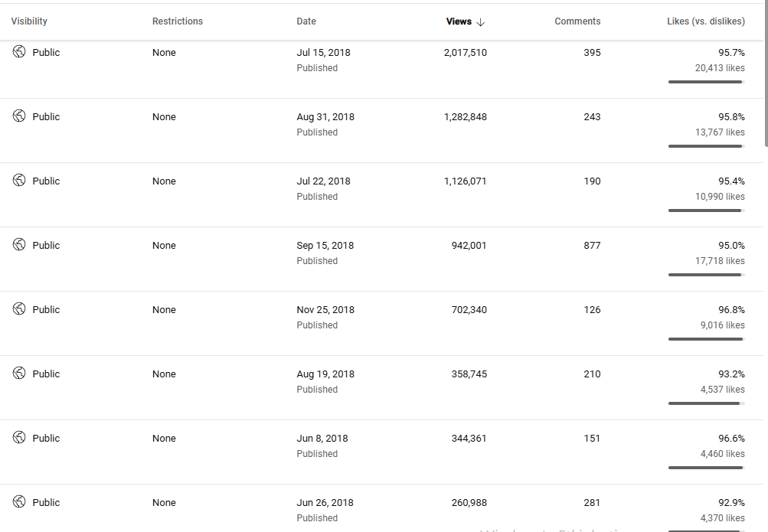Open Public visibility dropdown for 358,745-views video
The width and height of the screenshot is (768, 532).
(46, 374)
